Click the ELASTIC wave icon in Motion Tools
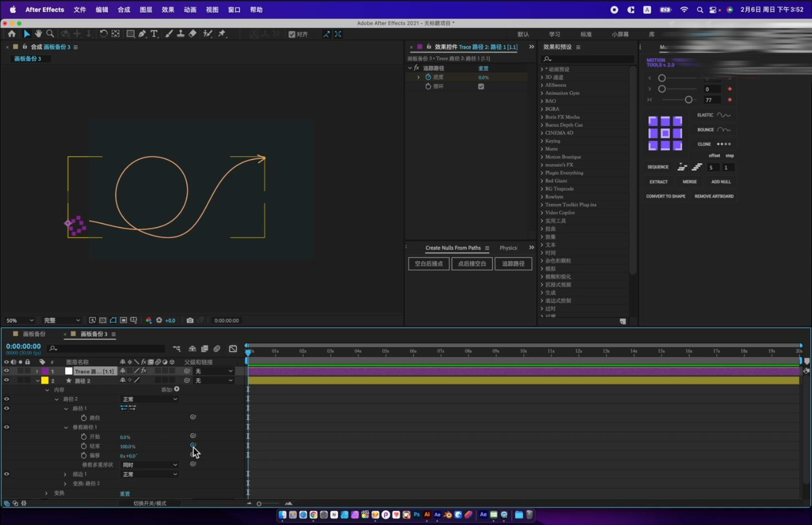This screenshot has height=525, width=812. tap(723, 115)
